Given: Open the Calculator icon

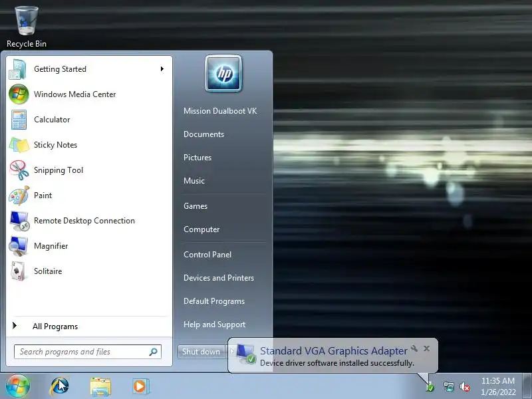Looking at the screenshot, I should tap(19, 120).
